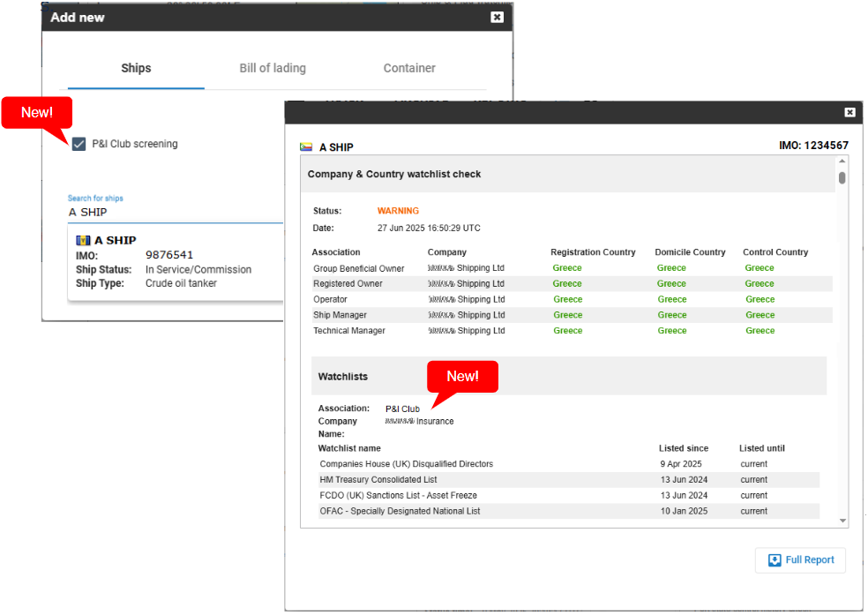Click P&I Club association value
This screenshot has width=868, height=615.
[402, 409]
